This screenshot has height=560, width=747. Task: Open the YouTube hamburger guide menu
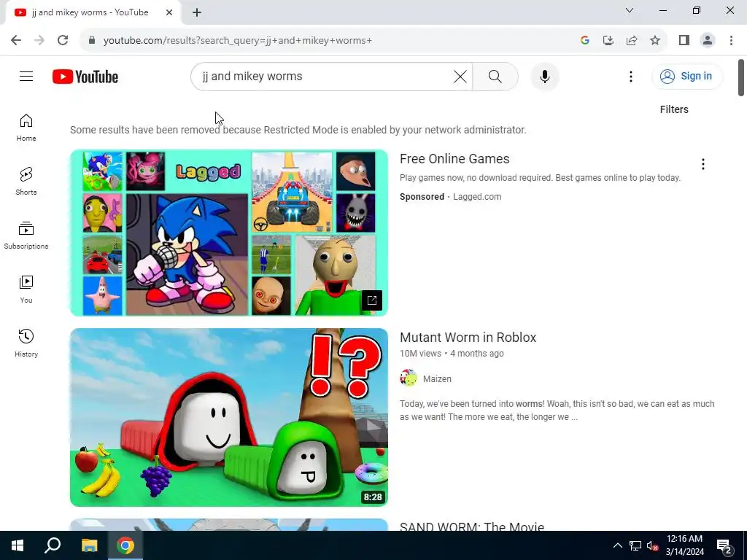point(26,76)
